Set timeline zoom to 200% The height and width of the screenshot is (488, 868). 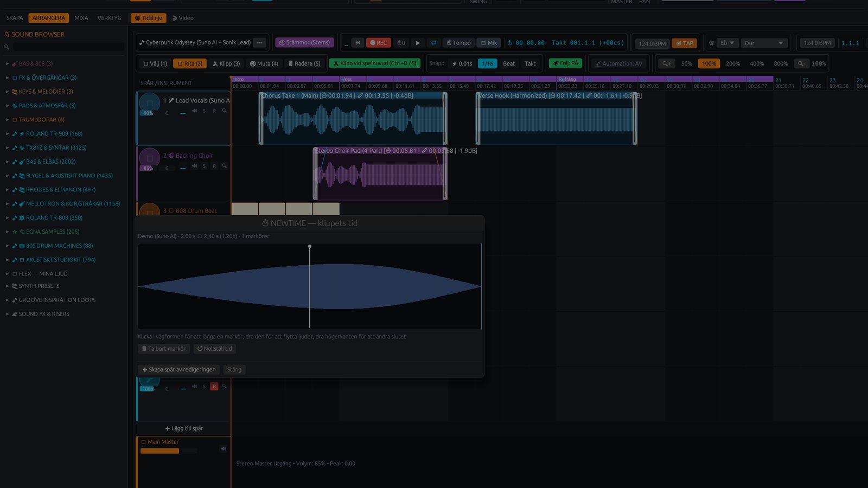click(733, 63)
